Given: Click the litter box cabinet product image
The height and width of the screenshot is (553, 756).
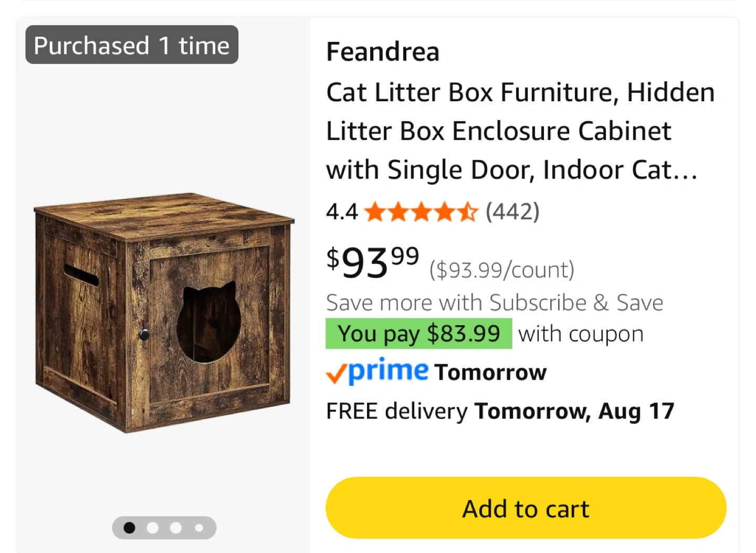Looking at the screenshot, I should (163, 313).
